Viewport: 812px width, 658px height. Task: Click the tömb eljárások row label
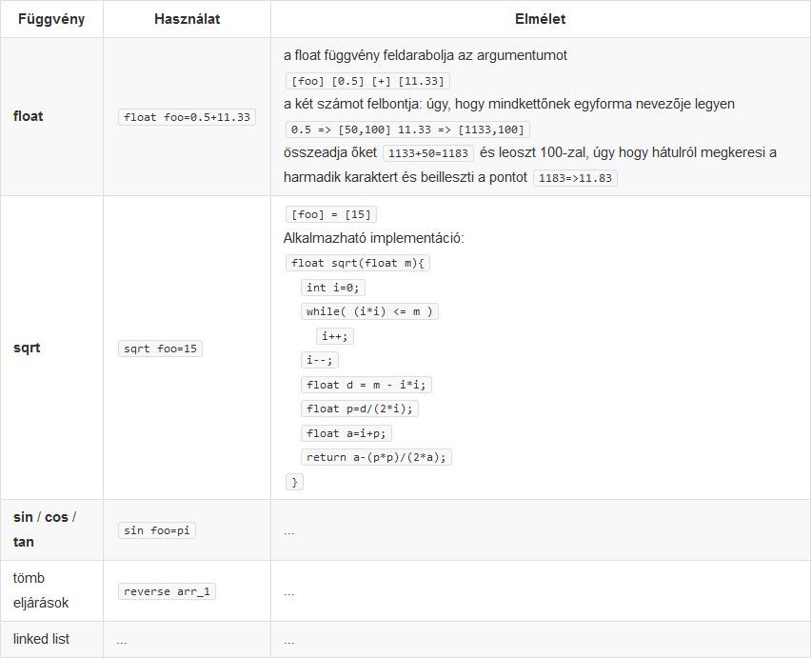pyautogui.click(x=40, y=590)
